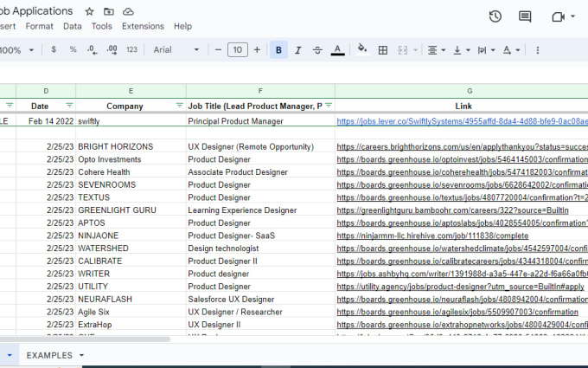Screen dimensions: 588x368
Task: Open the Extensions menu
Action: click(x=143, y=26)
